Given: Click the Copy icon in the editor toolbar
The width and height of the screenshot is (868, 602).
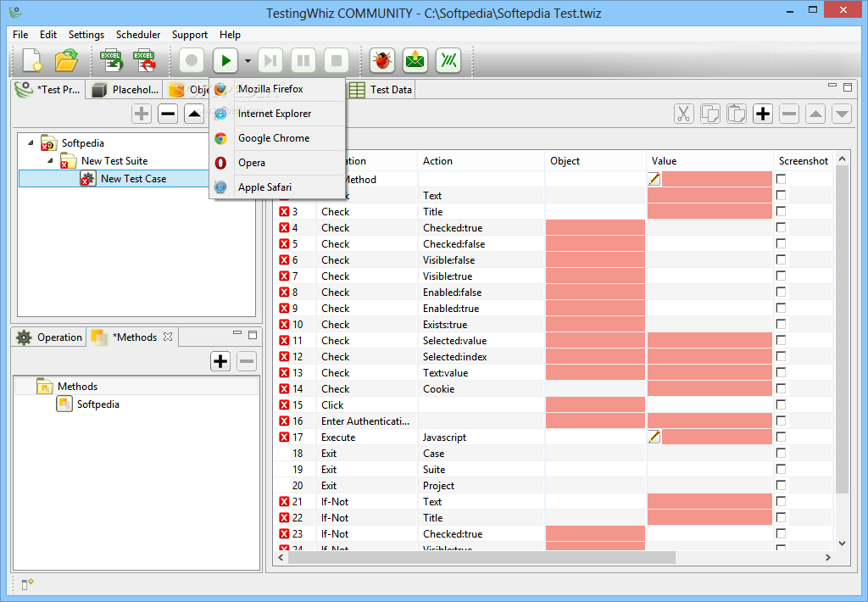Looking at the screenshot, I should click(710, 114).
